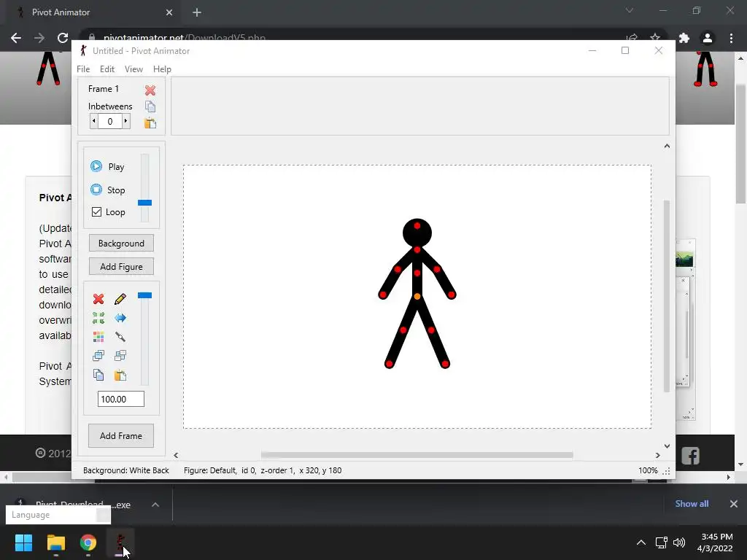Select the join figures tool icon
Image resolution: width=747 pixels, height=560 pixels.
coord(120,337)
